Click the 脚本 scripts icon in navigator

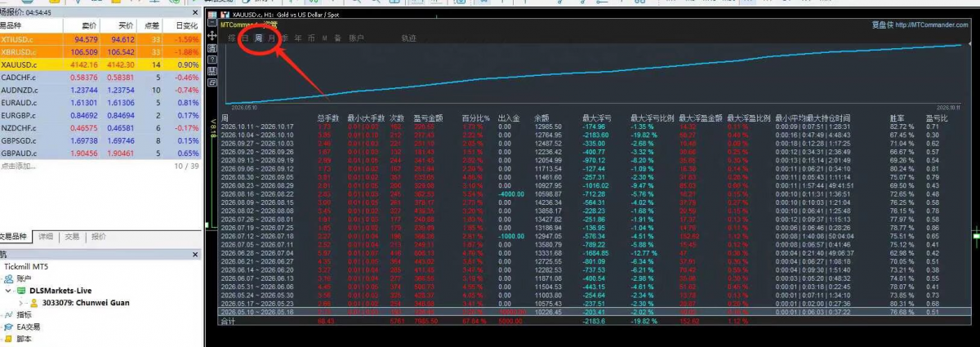(10, 338)
